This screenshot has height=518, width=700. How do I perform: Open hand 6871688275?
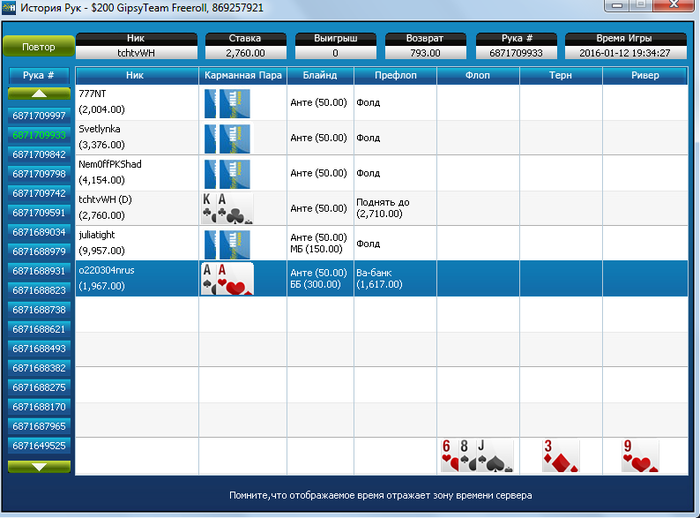[39, 388]
